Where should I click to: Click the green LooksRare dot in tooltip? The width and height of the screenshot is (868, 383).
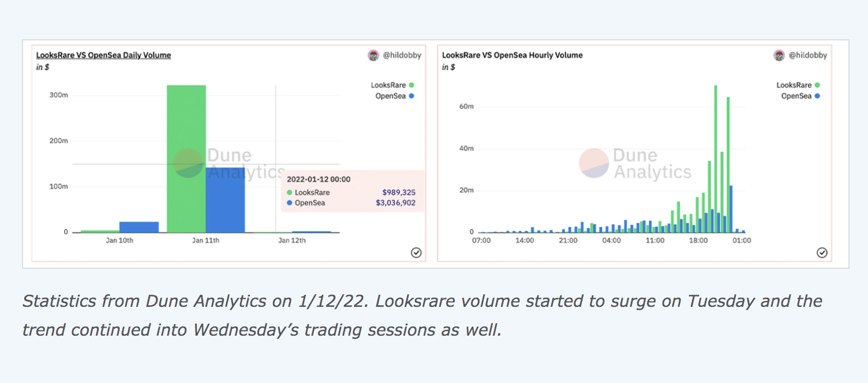pos(289,193)
